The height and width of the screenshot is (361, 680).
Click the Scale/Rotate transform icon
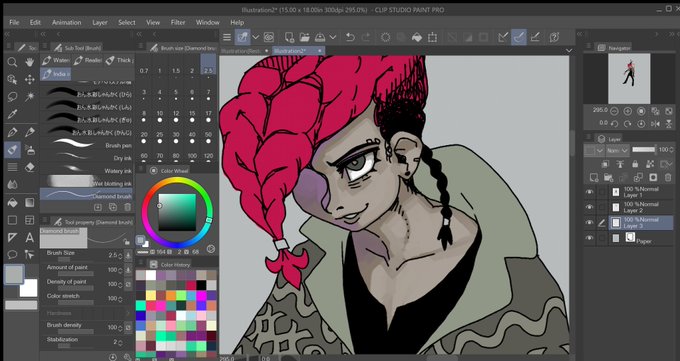432,37
